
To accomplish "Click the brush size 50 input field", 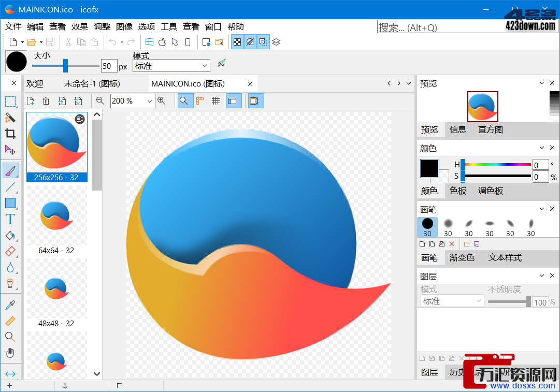I will 109,66.
